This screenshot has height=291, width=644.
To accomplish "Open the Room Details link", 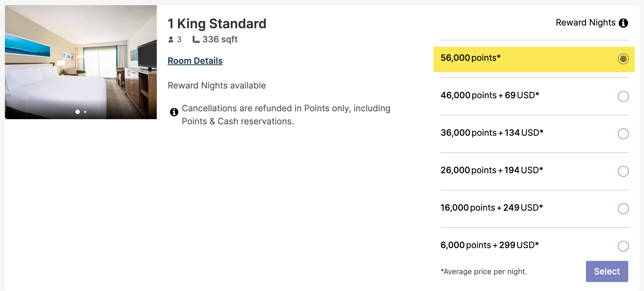I will 195,61.
